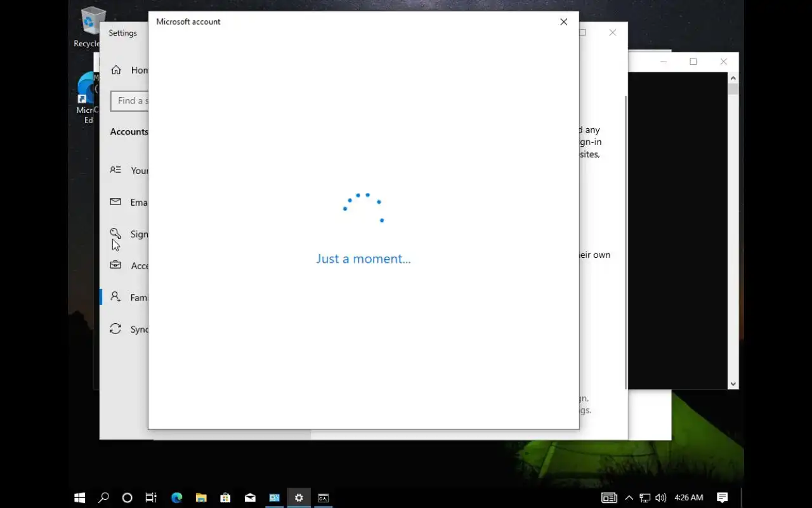Show hidden system tray icons

(x=629, y=498)
